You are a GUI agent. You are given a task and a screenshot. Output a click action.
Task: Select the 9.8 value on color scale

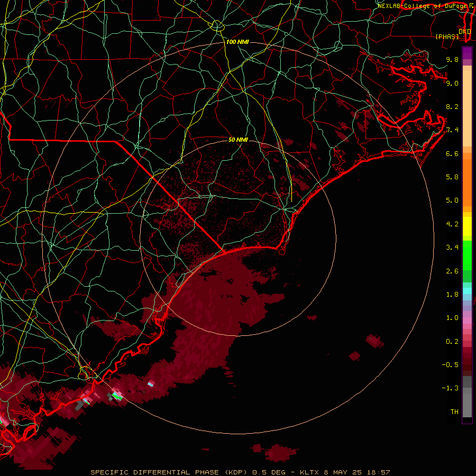(x=452, y=59)
